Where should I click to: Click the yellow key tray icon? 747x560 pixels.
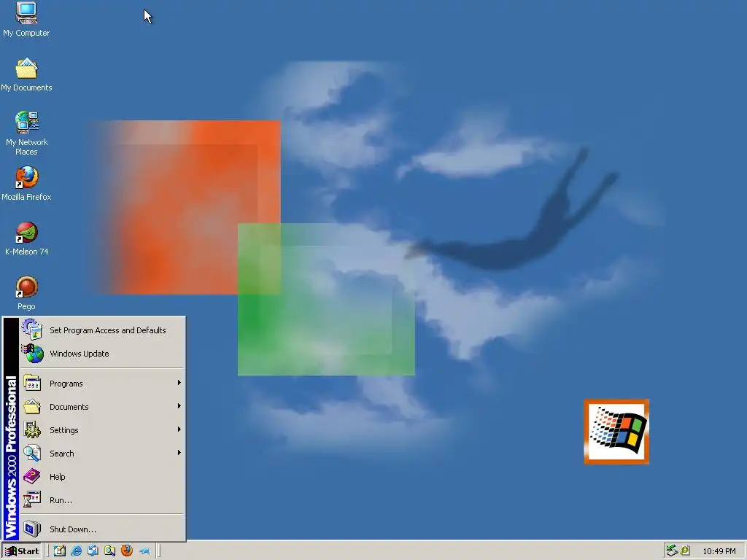coord(685,551)
